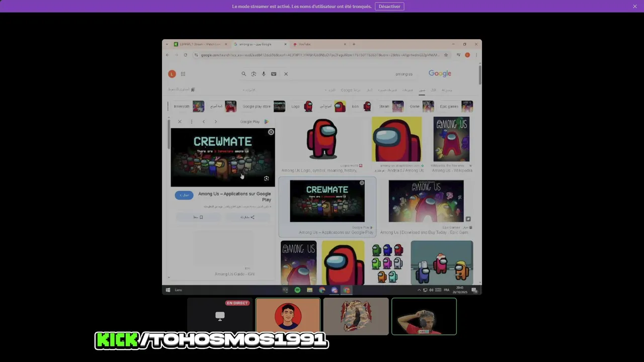644x362 pixels.
Task: Click the large CREWMATE preview image
Action: point(223,157)
